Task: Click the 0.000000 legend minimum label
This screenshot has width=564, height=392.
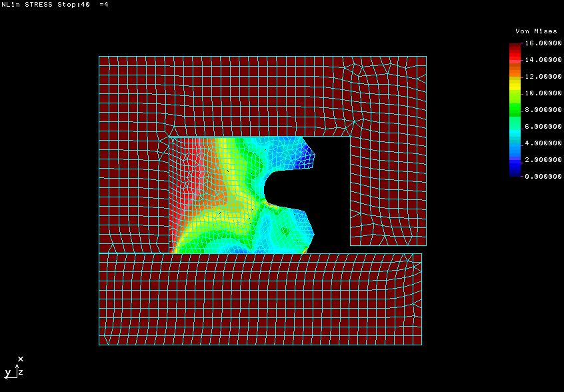Action: click(x=543, y=177)
